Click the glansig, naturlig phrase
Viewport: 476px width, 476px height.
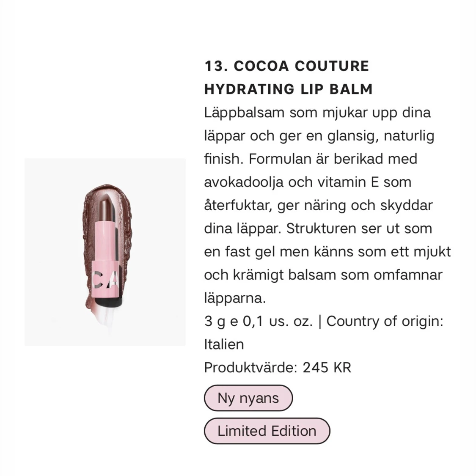381,136
